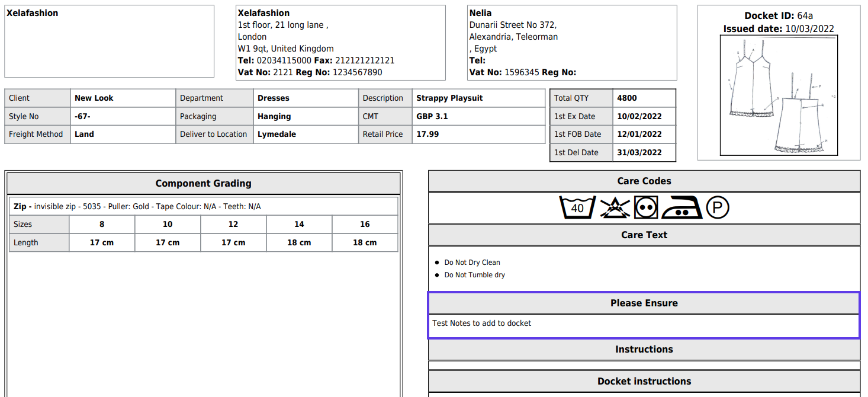
Task: Click the iron care symbol
Action: (681, 208)
